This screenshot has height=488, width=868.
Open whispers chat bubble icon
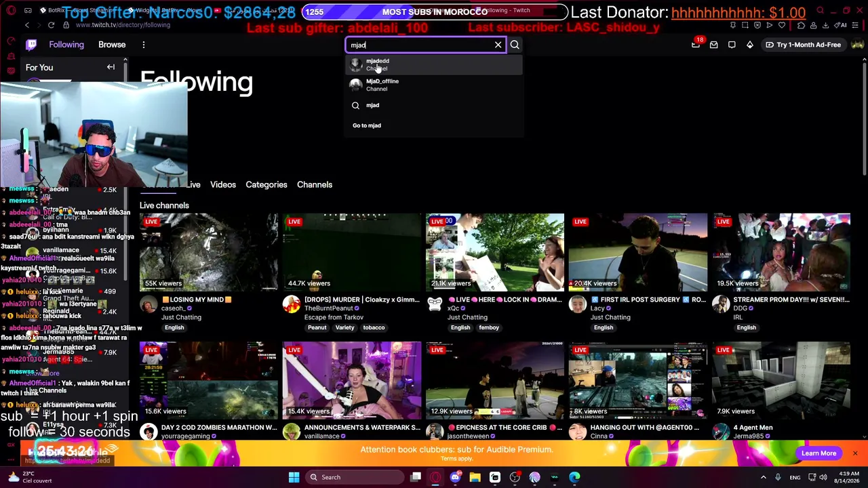point(732,45)
